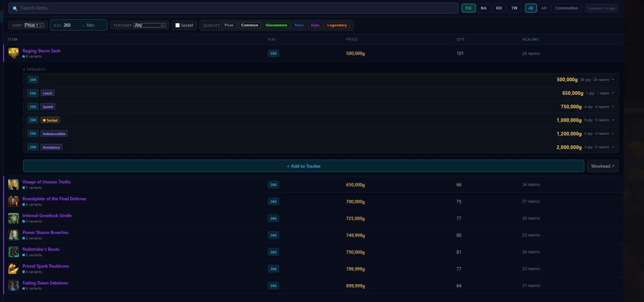Click the Nullstrider's Boots item icon

(14, 252)
